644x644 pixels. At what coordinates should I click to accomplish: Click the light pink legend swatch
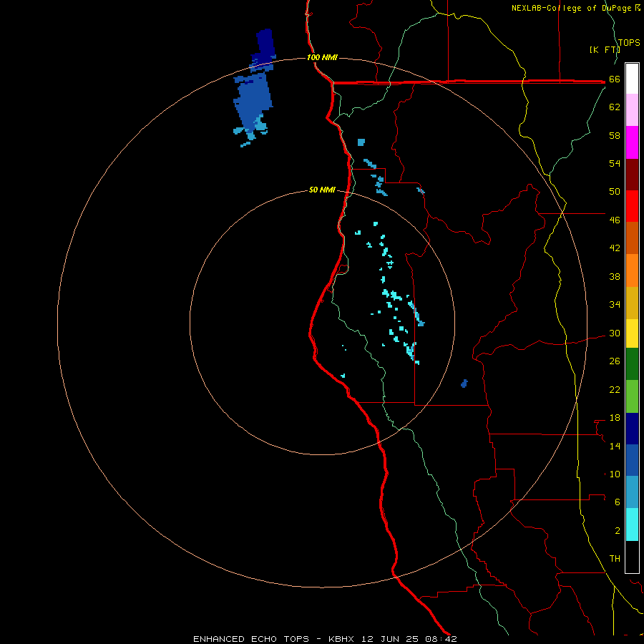632,109
